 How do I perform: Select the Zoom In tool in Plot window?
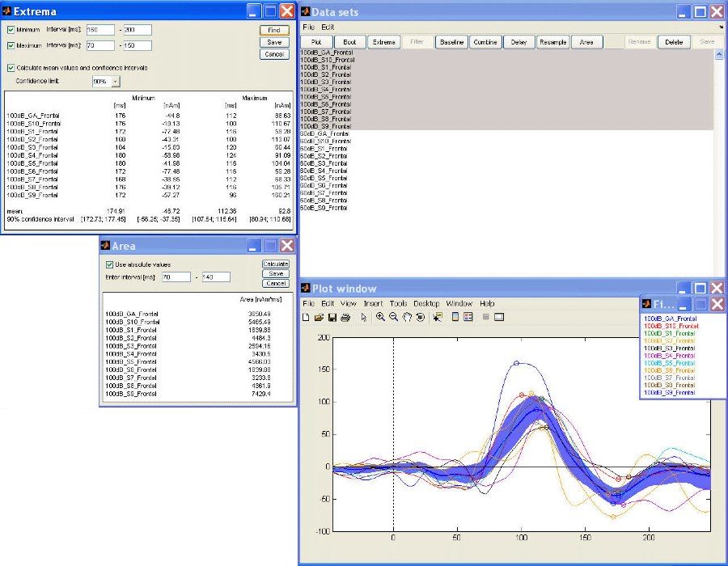[x=380, y=317]
